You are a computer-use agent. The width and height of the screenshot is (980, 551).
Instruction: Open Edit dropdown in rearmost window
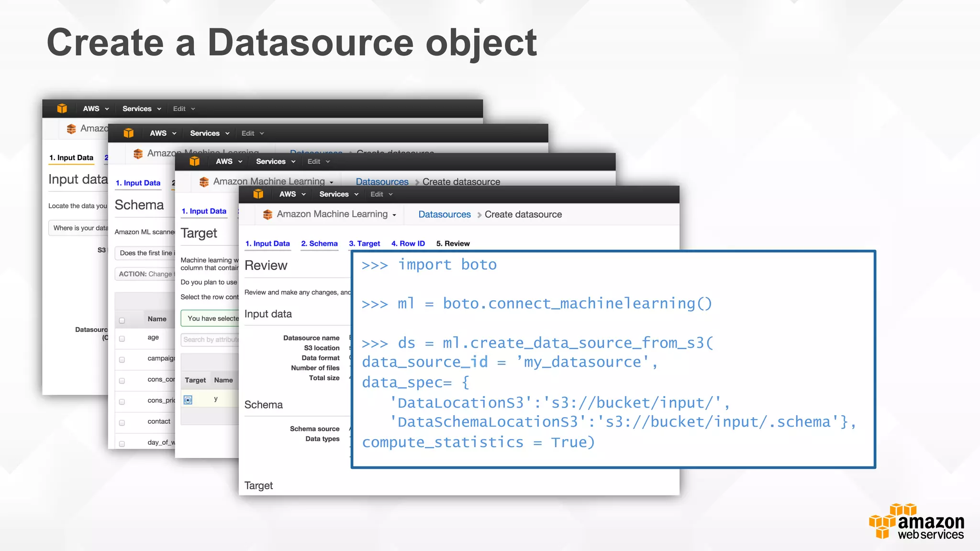tap(184, 109)
